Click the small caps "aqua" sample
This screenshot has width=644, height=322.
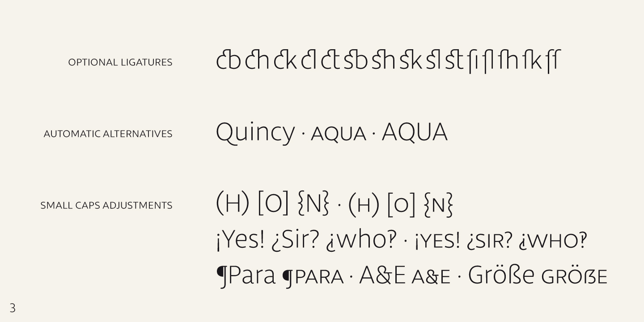click(338, 134)
